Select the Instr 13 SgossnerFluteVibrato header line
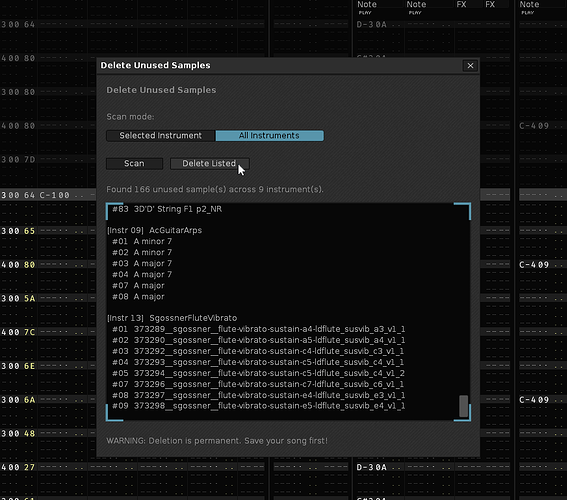 tap(172, 318)
